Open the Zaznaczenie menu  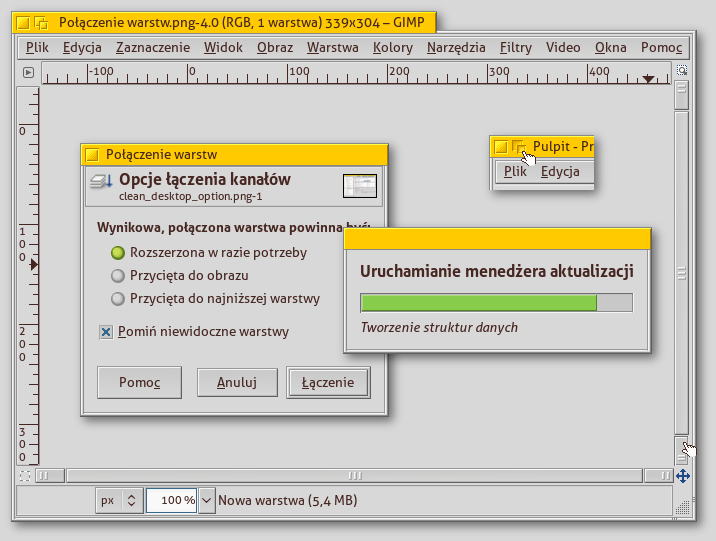[153, 47]
